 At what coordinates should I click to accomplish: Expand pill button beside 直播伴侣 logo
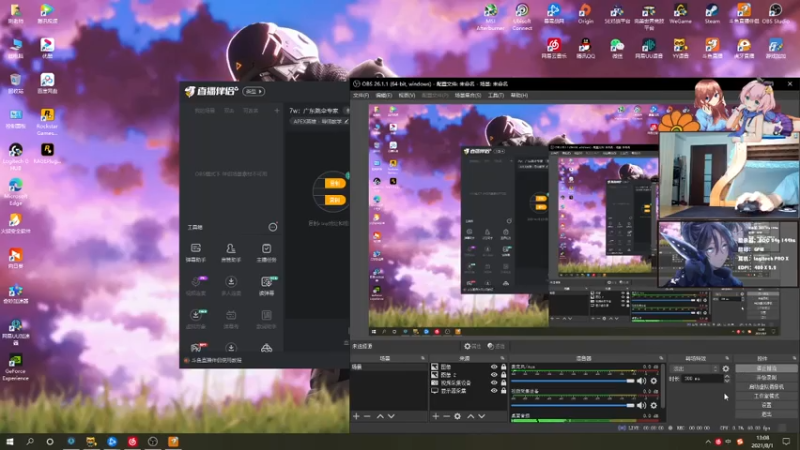[x=254, y=91]
